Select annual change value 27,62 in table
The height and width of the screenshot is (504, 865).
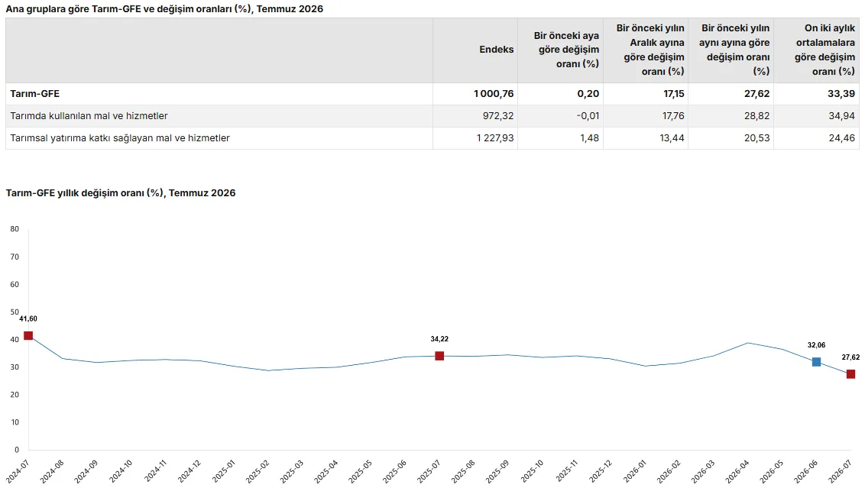pos(756,94)
